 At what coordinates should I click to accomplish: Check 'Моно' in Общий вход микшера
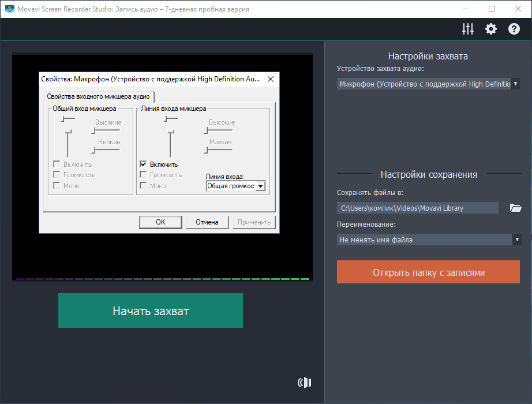57,186
